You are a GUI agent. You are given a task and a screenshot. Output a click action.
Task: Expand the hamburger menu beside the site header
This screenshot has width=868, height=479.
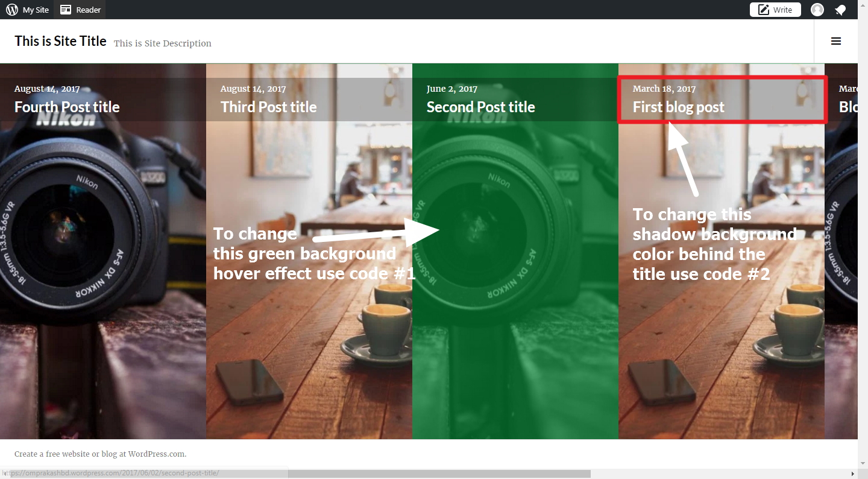(x=836, y=41)
